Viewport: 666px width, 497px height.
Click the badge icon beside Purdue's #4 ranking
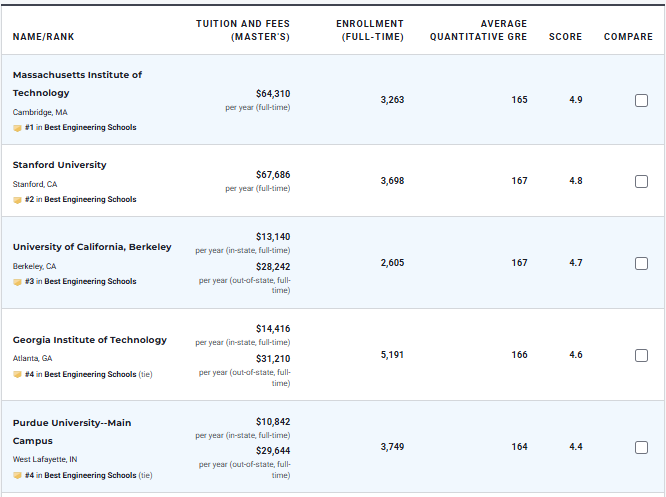tap(17, 476)
